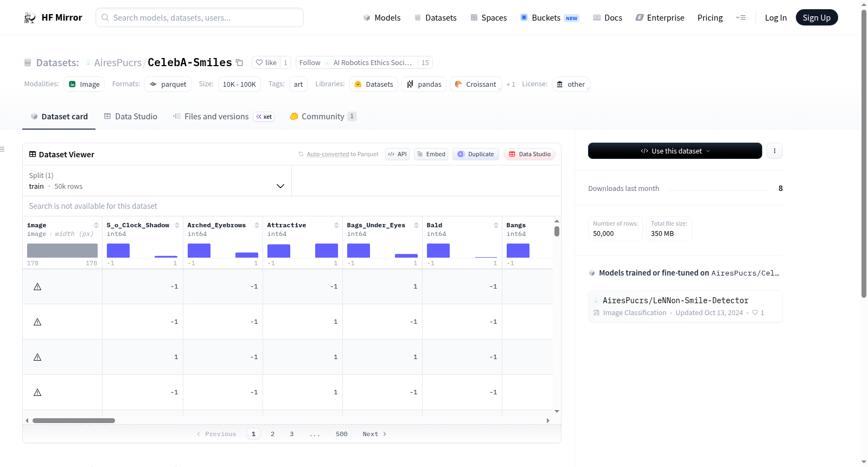Click the API button in Dataset Viewer
868x467 pixels.
[397, 154]
